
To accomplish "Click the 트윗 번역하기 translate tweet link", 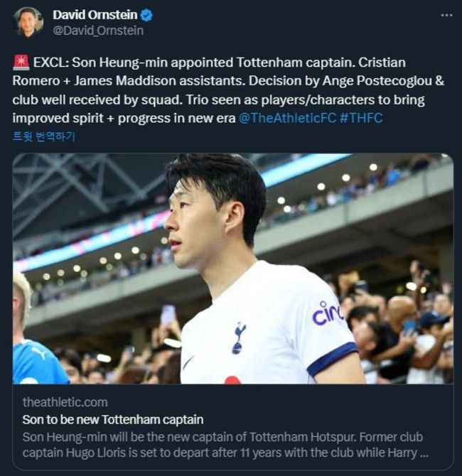I will pyautogui.click(x=44, y=136).
